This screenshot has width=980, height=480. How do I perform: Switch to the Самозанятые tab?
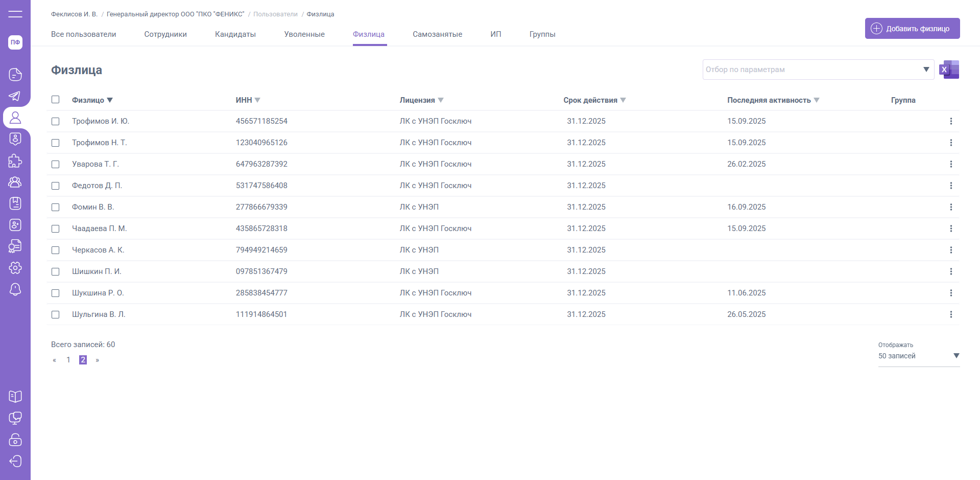(437, 34)
